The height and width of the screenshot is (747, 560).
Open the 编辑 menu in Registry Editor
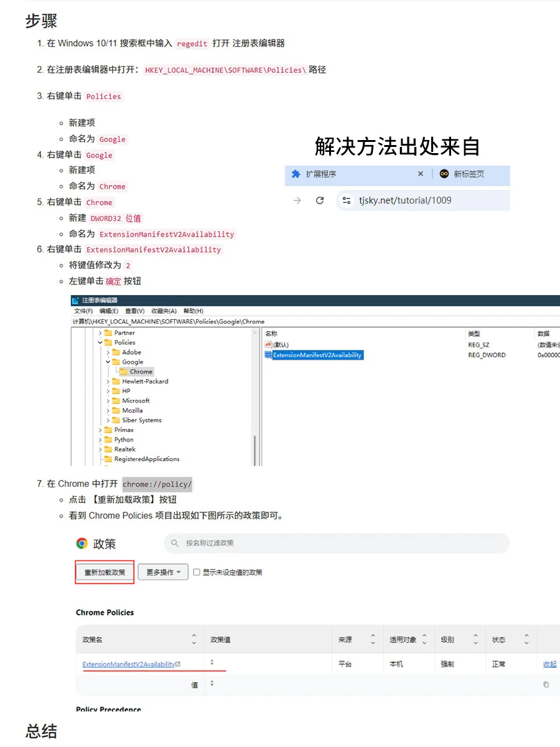coord(108,311)
